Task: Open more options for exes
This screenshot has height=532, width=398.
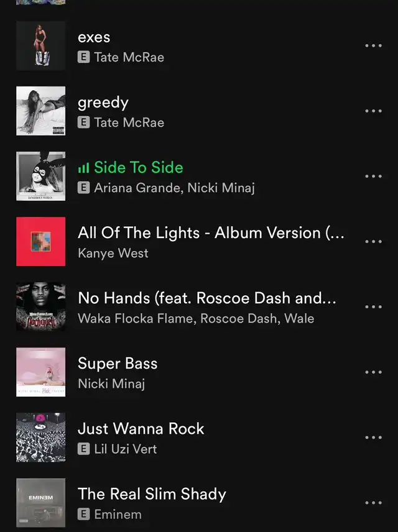Action: [x=373, y=45]
